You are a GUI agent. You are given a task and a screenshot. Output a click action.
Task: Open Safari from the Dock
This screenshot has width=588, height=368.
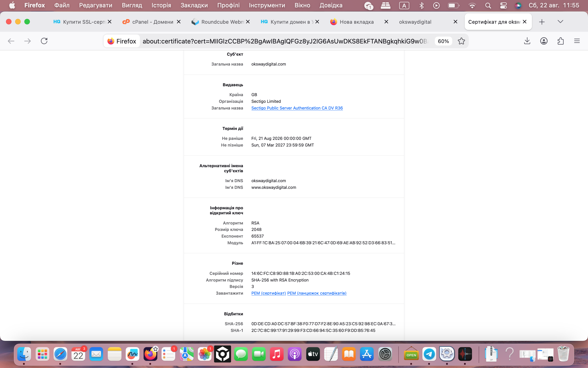(x=60, y=354)
